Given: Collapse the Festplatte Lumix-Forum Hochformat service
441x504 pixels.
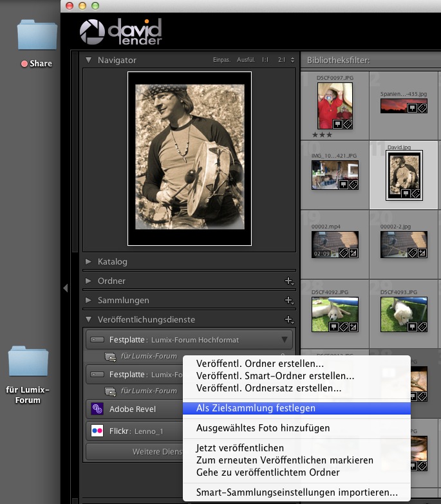Looking at the screenshot, I should (284, 339).
